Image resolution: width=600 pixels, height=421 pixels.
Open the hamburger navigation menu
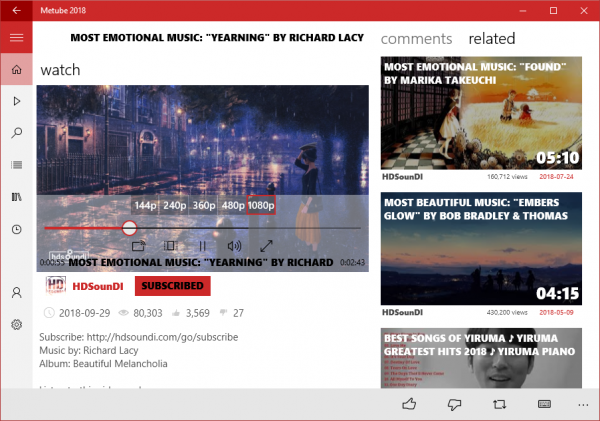coord(16,38)
